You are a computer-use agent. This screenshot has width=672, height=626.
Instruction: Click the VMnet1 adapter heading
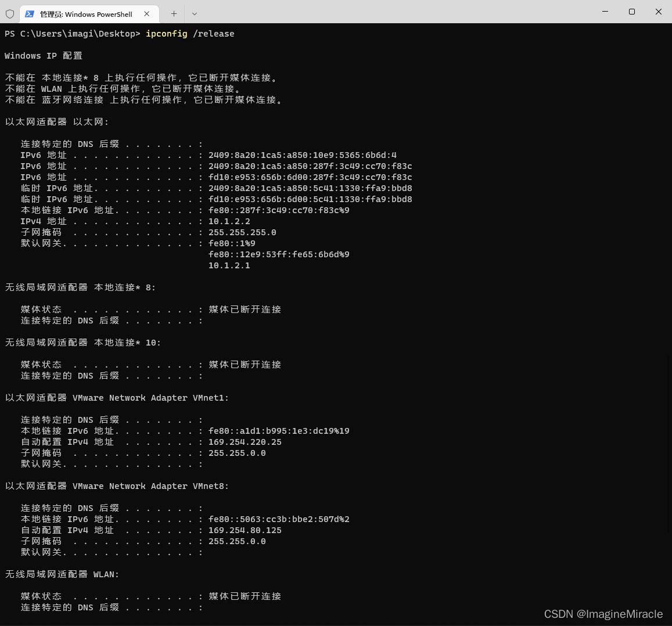[117, 398]
